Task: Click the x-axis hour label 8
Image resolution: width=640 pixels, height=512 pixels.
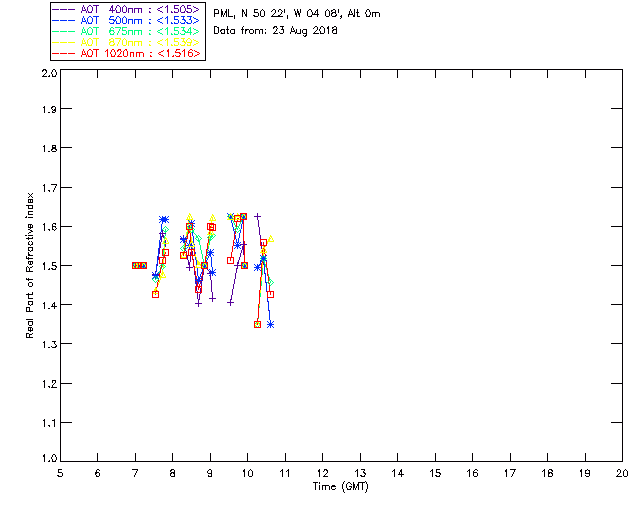Action: [173, 473]
